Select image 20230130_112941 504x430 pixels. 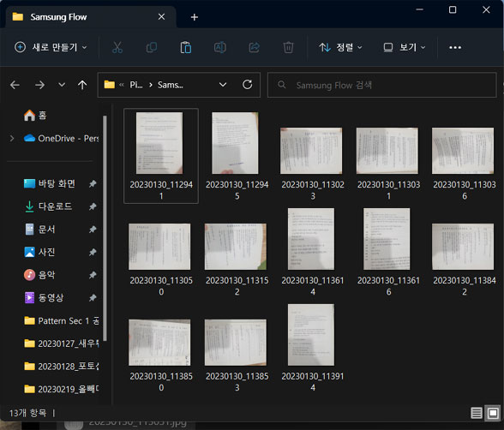coord(161,156)
